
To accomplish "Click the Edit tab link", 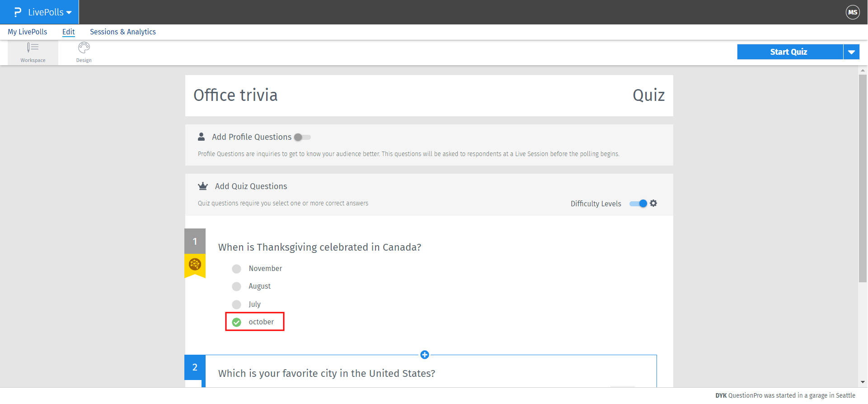I will (x=69, y=32).
